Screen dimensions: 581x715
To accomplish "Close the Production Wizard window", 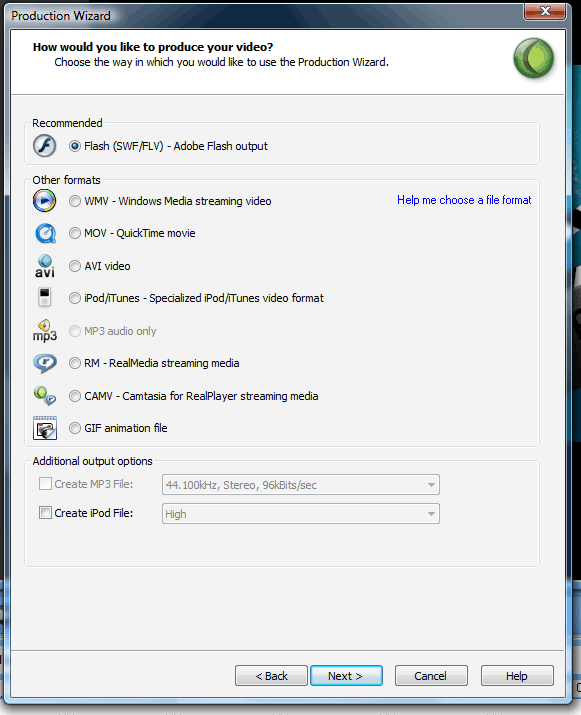I will click(x=545, y=11).
